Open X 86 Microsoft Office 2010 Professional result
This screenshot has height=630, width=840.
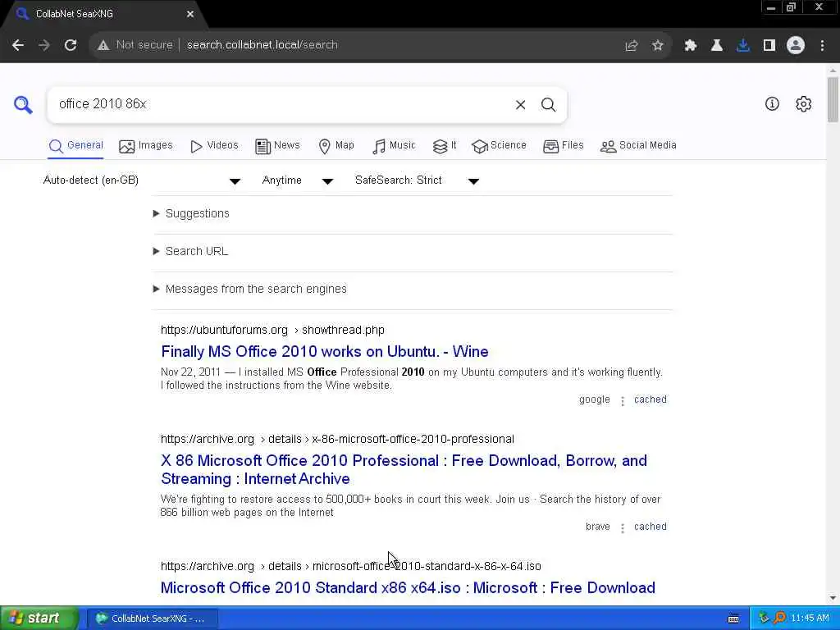click(x=404, y=470)
